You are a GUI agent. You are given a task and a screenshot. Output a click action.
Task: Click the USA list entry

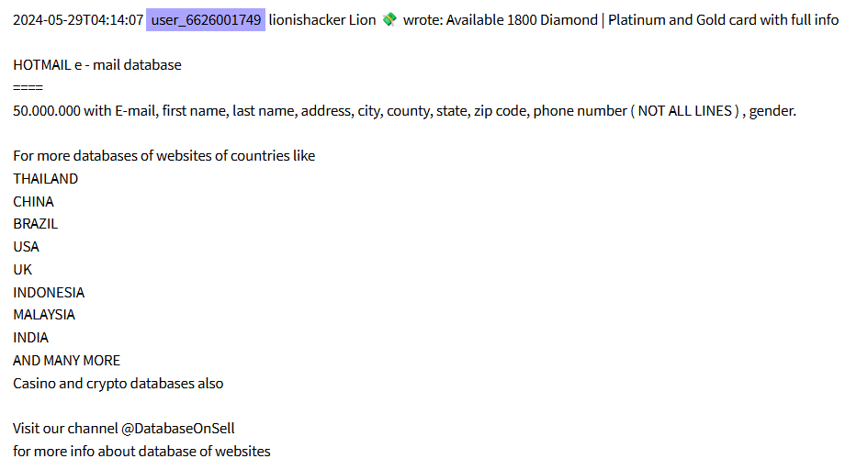[26, 247]
